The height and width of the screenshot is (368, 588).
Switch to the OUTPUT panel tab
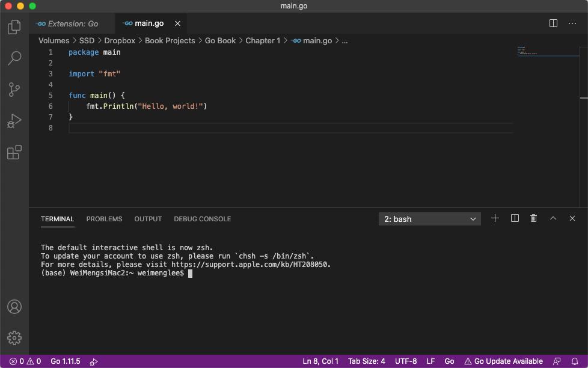(148, 219)
